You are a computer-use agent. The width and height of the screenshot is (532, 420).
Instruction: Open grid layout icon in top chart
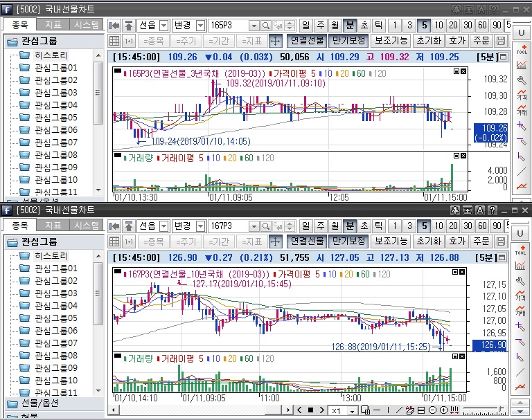click(x=115, y=41)
